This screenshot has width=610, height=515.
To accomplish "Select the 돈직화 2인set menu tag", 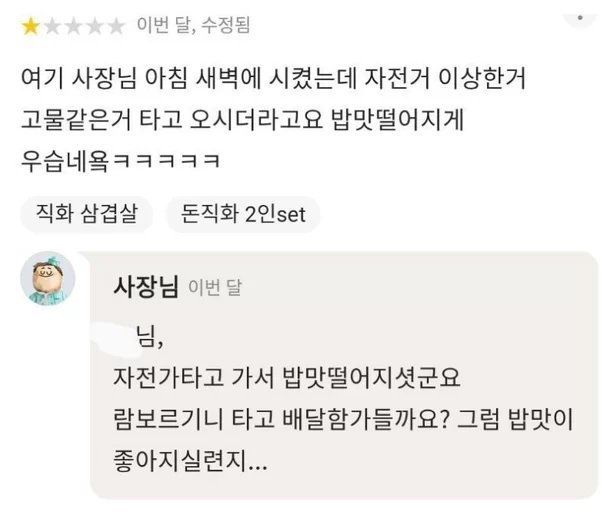I will (x=243, y=214).
